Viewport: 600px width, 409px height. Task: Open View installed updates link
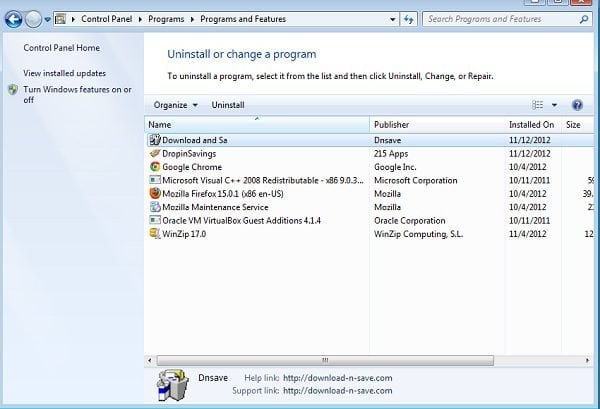pos(64,73)
